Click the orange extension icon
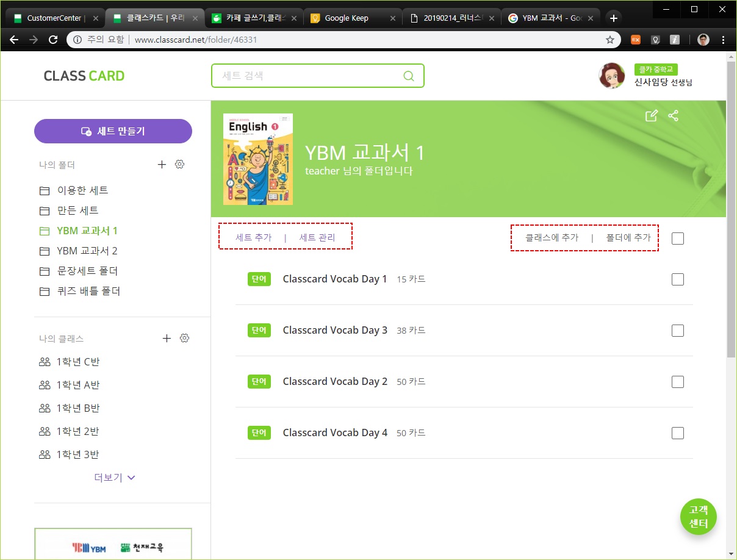 636,40
